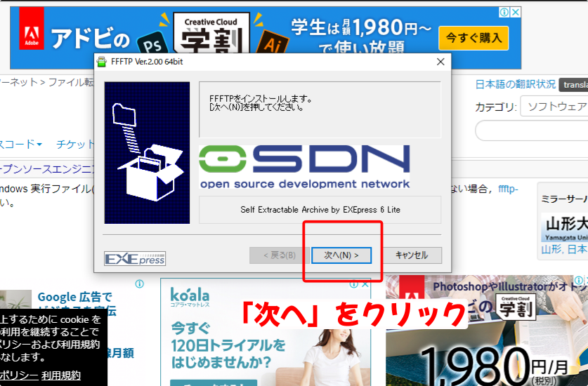The width and height of the screenshot is (588, 386).
Task: Click the Adobe logo in top banner
Action: pyautogui.click(x=32, y=29)
